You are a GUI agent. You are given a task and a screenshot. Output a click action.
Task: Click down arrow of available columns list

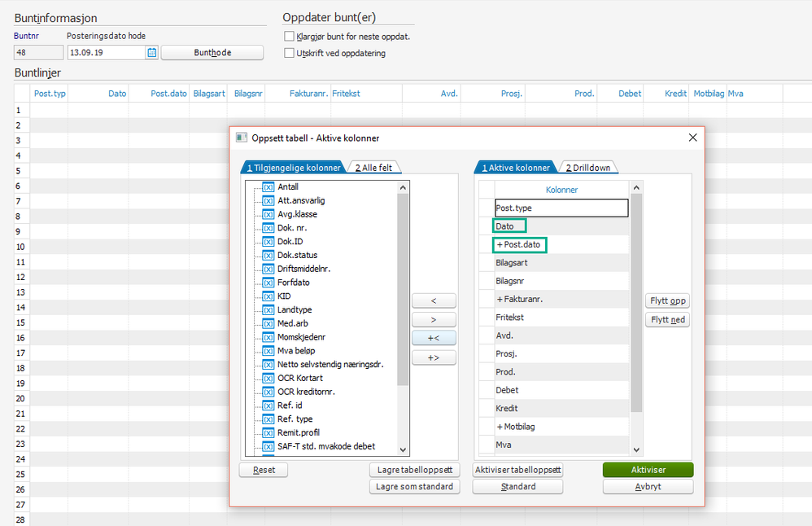pyautogui.click(x=403, y=449)
